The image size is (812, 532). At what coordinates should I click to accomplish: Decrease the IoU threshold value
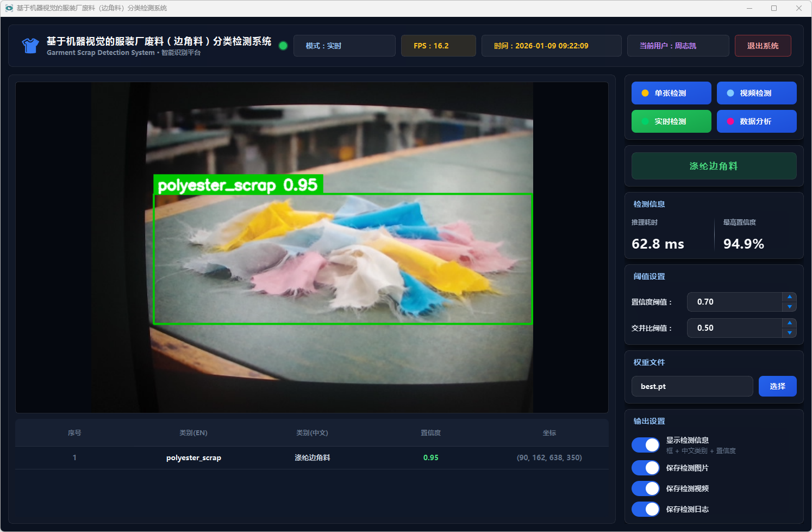coord(789,333)
